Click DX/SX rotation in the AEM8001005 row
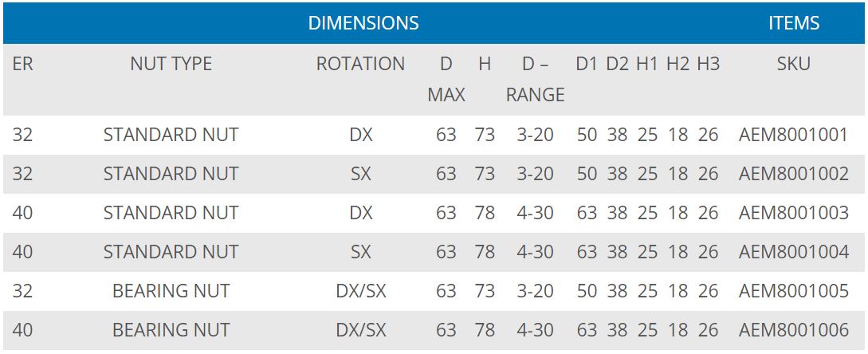Viewport: 868px width, 354px height. [x=360, y=291]
